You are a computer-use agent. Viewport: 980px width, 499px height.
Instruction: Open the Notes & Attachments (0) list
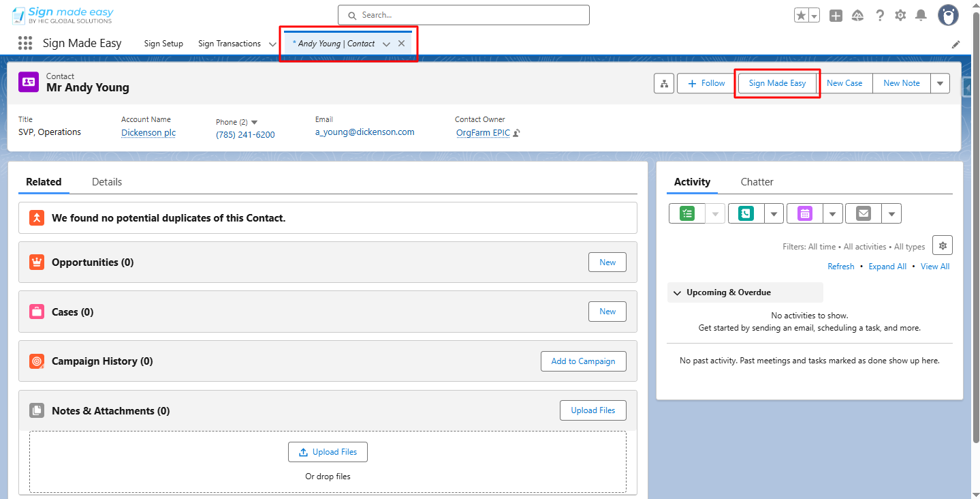[x=111, y=411]
